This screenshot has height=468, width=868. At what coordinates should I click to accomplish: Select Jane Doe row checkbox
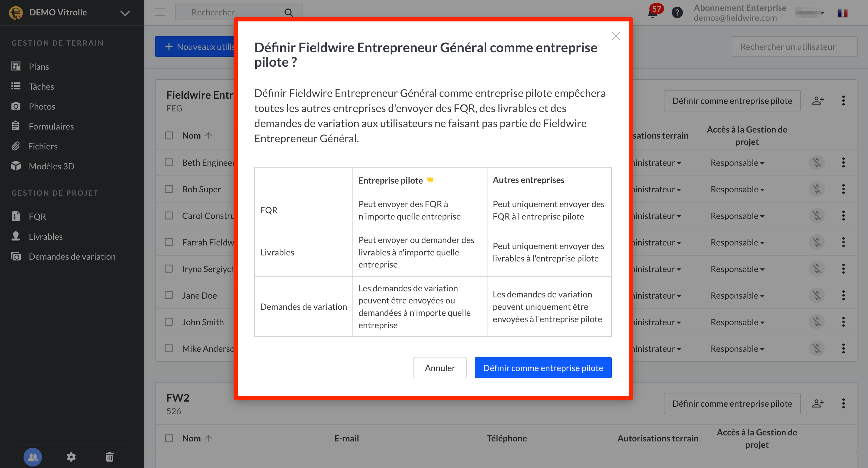(x=169, y=295)
